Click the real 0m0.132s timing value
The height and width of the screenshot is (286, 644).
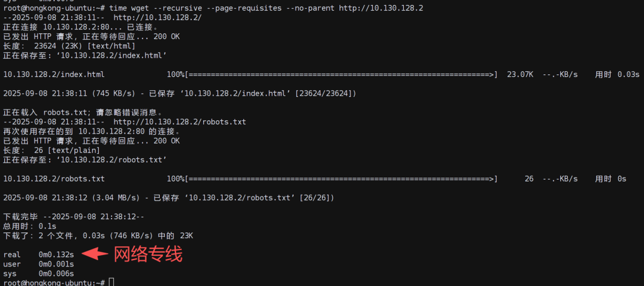pyautogui.click(x=56, y=255)
